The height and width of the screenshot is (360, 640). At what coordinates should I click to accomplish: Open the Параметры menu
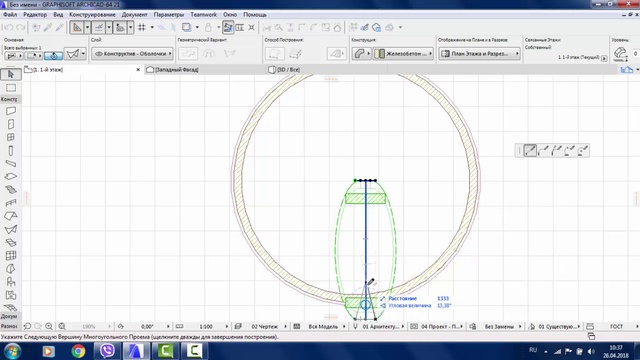coord(169,15)
